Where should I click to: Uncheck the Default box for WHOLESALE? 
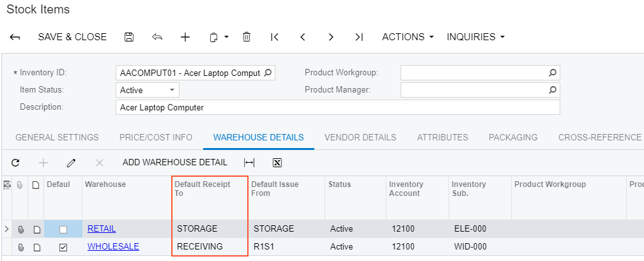tap(63, 247)
